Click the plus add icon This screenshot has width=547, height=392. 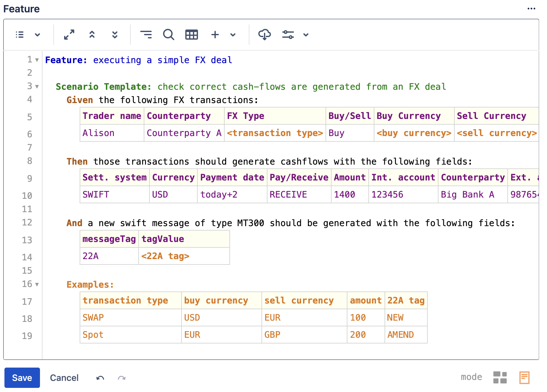[x=215, y=35]
